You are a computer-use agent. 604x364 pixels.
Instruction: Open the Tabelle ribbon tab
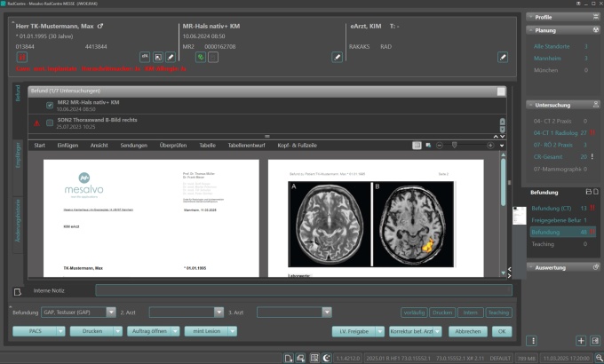coord(207,146)
